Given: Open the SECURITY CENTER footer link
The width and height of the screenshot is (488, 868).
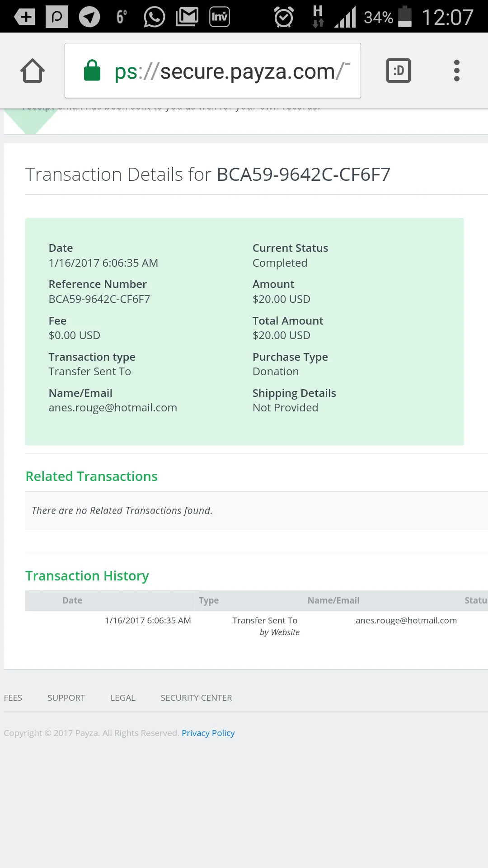Looking at the screenshot, I should click(196, 698).
